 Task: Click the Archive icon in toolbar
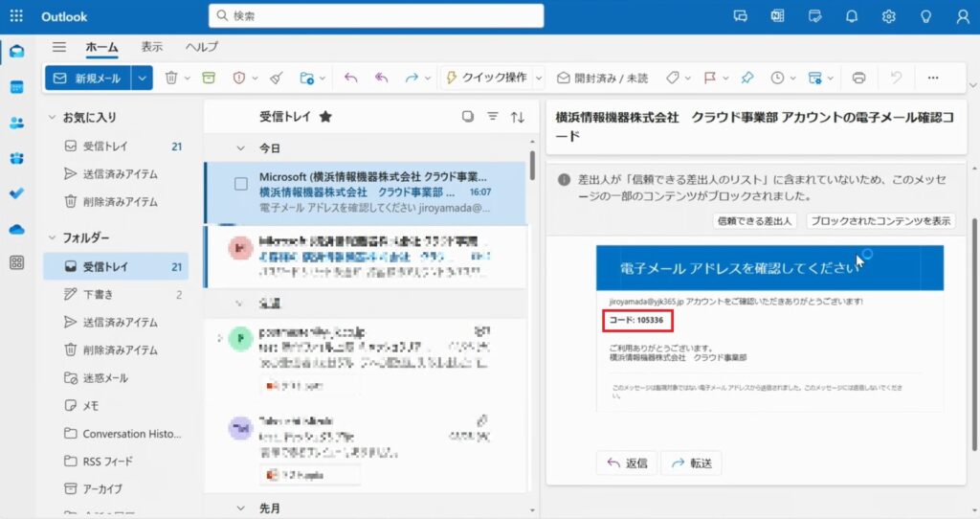209,79
